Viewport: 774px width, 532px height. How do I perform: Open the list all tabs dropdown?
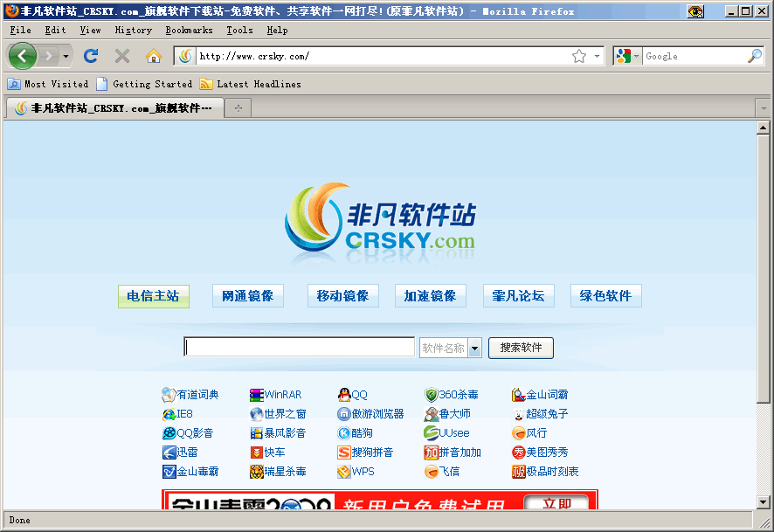(764, 108)
